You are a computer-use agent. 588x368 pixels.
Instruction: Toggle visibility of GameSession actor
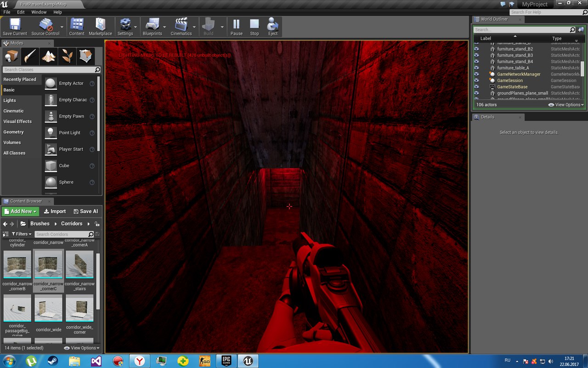pyautogui.click(x=476, y=80)
